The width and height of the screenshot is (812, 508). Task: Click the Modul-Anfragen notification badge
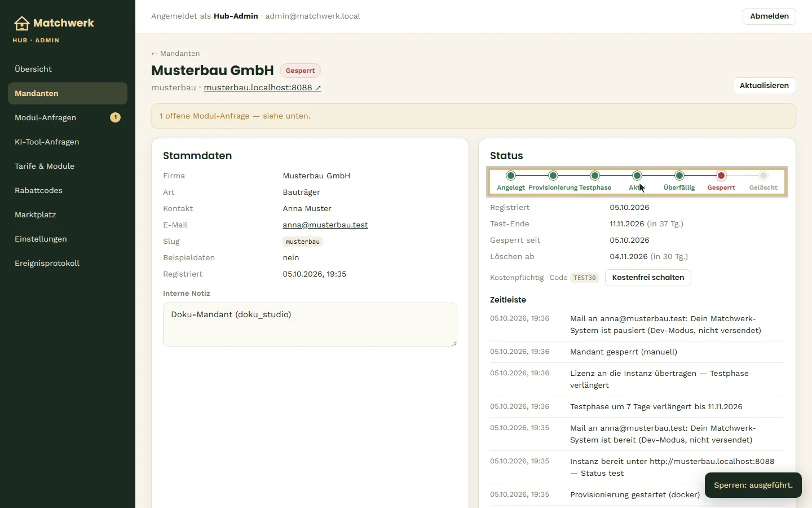(x=115, y=117)
